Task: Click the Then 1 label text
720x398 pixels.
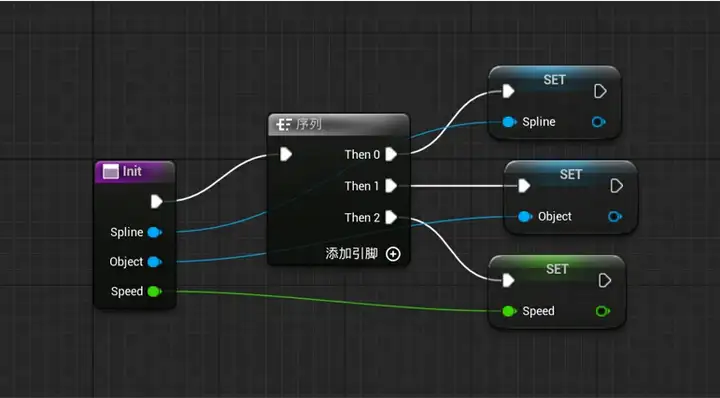Action: pos(362,186)
